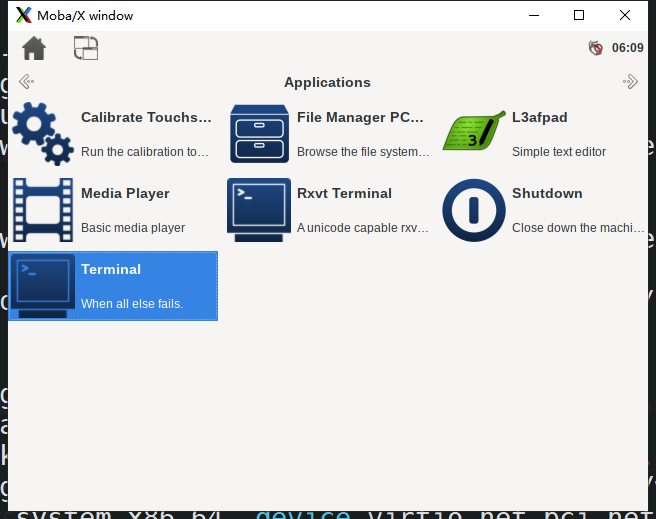656x519 pixels.
Task: Click the next page arrow by Applications
Action: pyautogui.click(x=630, y=82)
